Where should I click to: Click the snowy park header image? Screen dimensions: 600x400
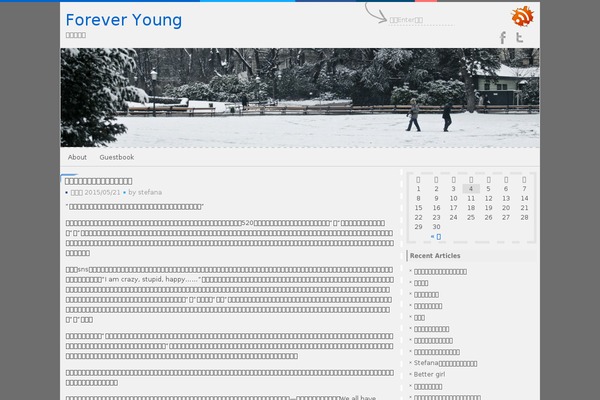(x=300, y=98)
